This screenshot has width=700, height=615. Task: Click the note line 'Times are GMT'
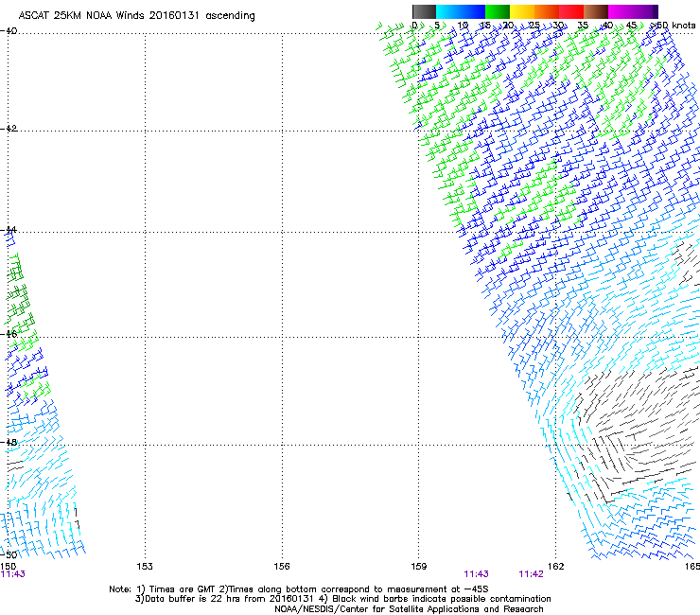pyautogui.click(x=181, y=589)
